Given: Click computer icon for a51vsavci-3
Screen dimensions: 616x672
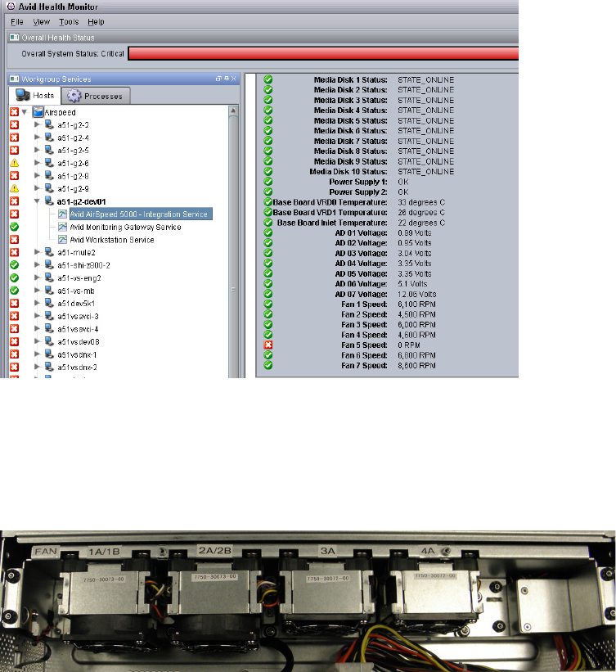Looking at the screenshot, I should tap(49, 316).
